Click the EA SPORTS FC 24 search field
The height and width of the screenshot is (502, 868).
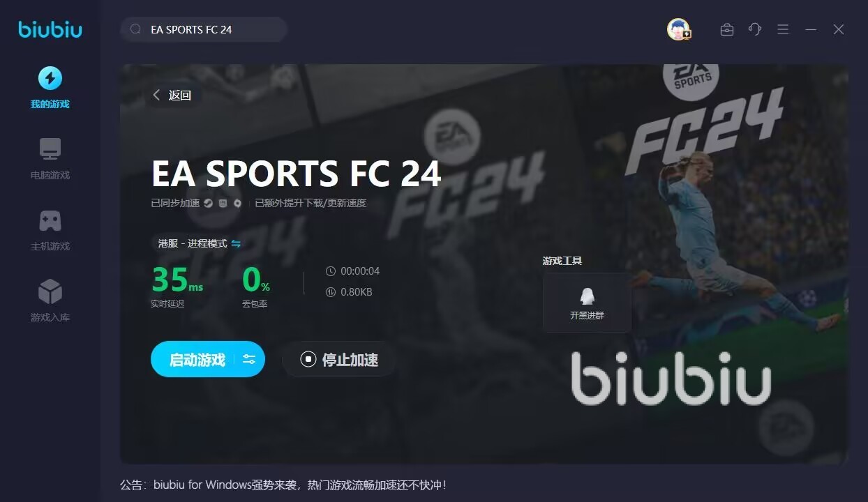[x=204, y=29]
